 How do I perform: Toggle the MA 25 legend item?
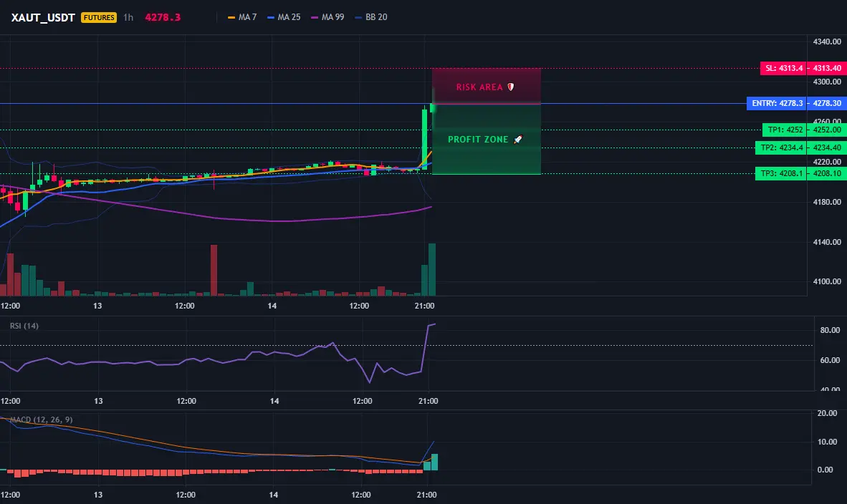[x=284, y=17]
